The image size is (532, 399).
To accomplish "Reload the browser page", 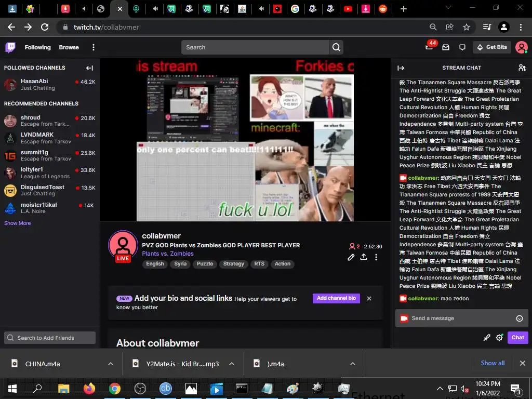I will 45,27.
